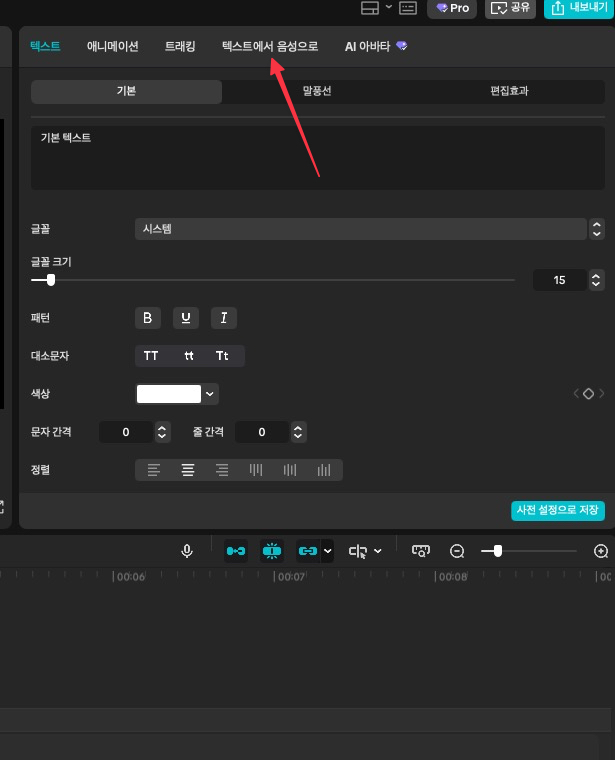Click the font size value field 15
This screenshot has width=615, height=760.
click(560, 280)
